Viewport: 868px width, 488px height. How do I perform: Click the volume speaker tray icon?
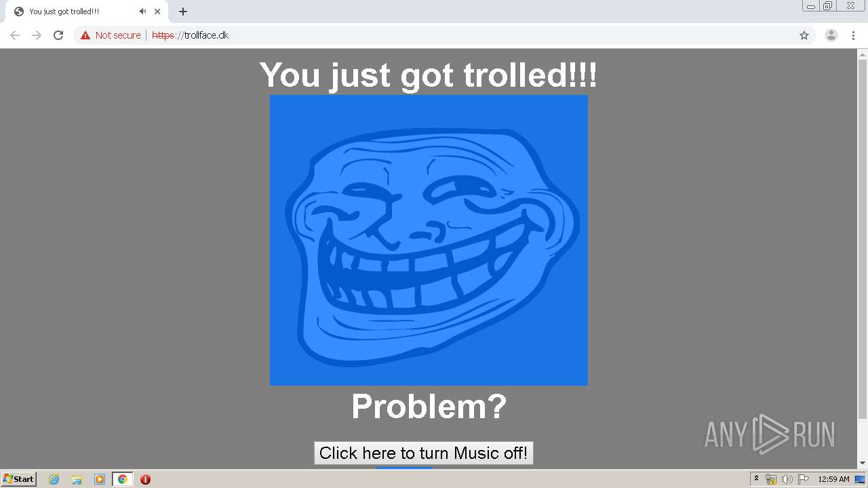point(787,479)
